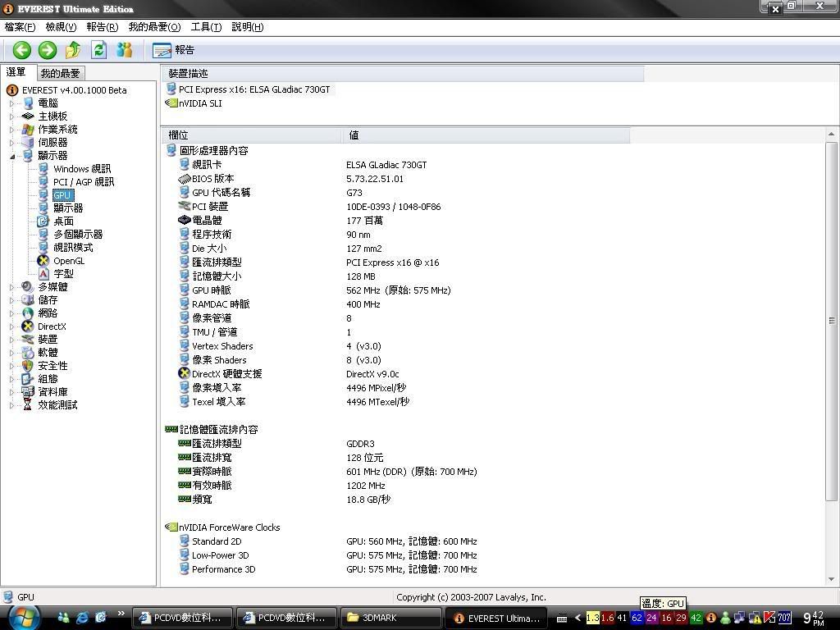Open the 檔案(F) menu
The image size is (840, 630).
[x=20, y=27]
